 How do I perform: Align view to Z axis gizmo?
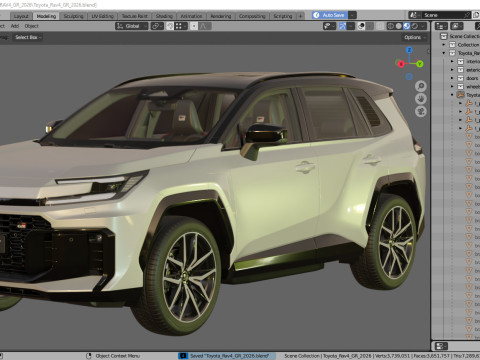point(409,50)
